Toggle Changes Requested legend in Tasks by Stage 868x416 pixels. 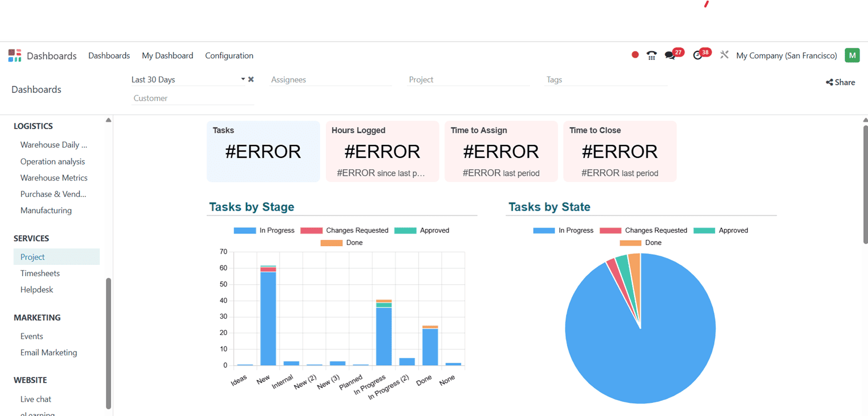[x=344, y=230]
